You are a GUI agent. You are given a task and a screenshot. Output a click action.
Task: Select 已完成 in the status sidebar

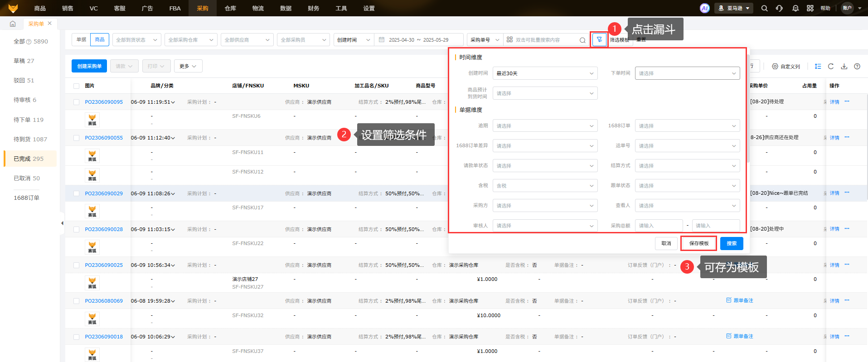(x=29, y=159)
